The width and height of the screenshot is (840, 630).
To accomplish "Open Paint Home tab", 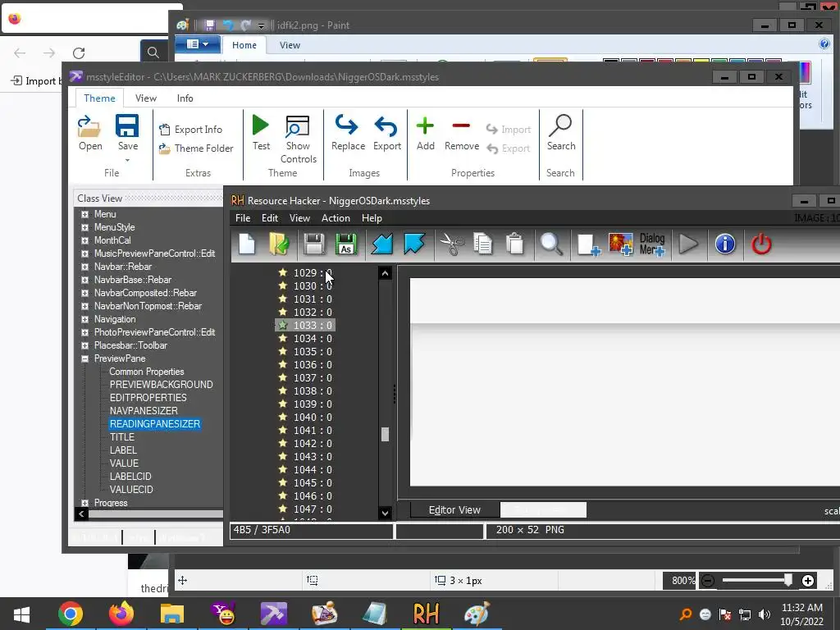I will 244,45.
